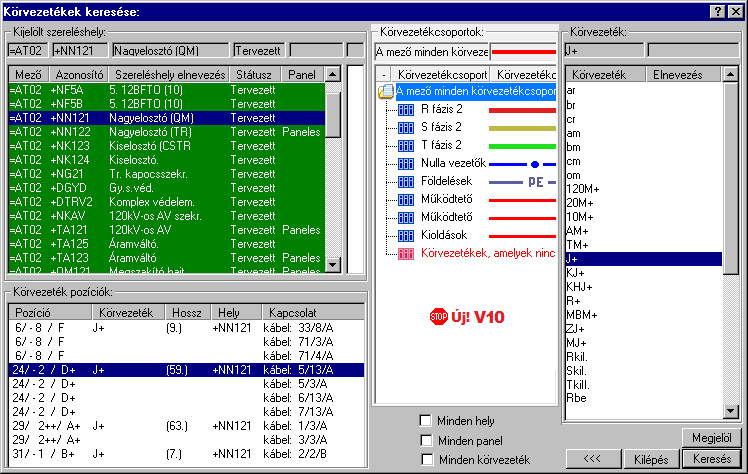
Task: Click the Nulla vezetők group icon
Action: coord(405,164)
